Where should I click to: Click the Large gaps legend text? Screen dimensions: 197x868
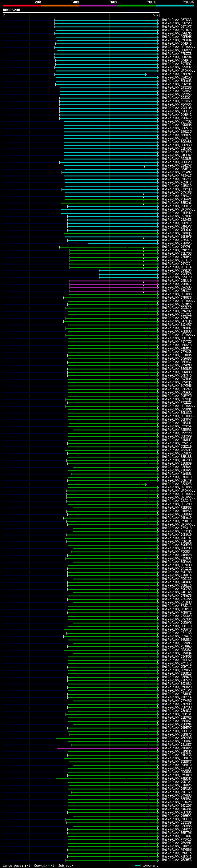coord(38,865)
